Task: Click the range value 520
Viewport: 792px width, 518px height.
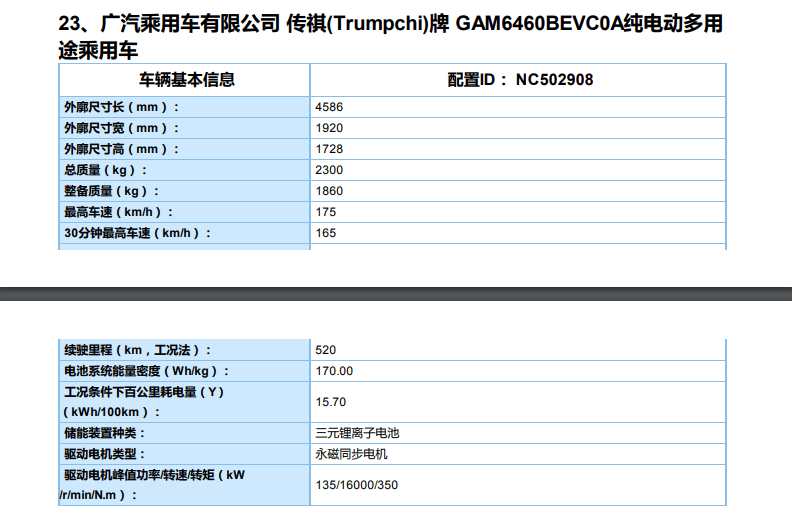Action: [326, 350]
